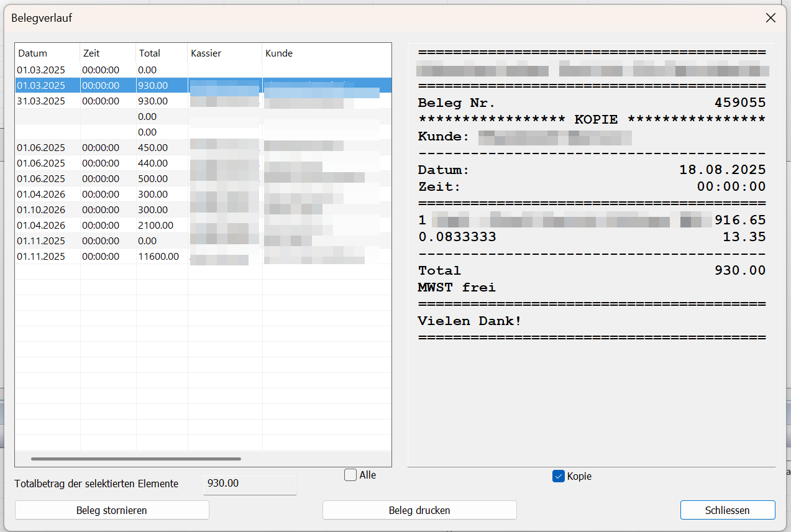Click the 0.0833333 value in receipt
The height and width of the screenshot is (532, 791).
point(457,237)
